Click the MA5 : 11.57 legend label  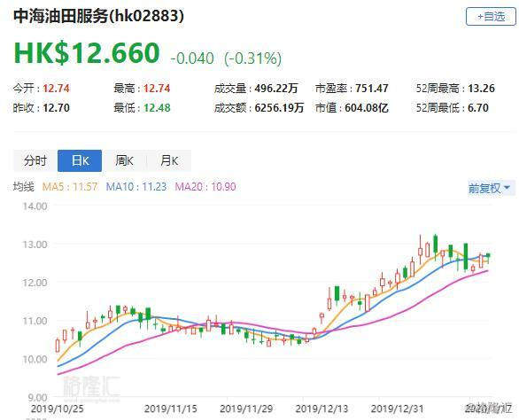[70, 186]
